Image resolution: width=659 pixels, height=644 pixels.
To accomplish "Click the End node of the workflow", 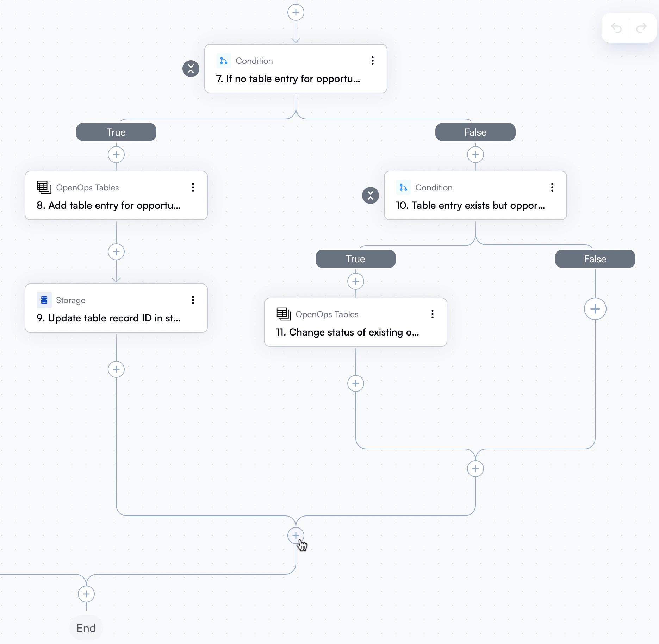I will 86,628.
